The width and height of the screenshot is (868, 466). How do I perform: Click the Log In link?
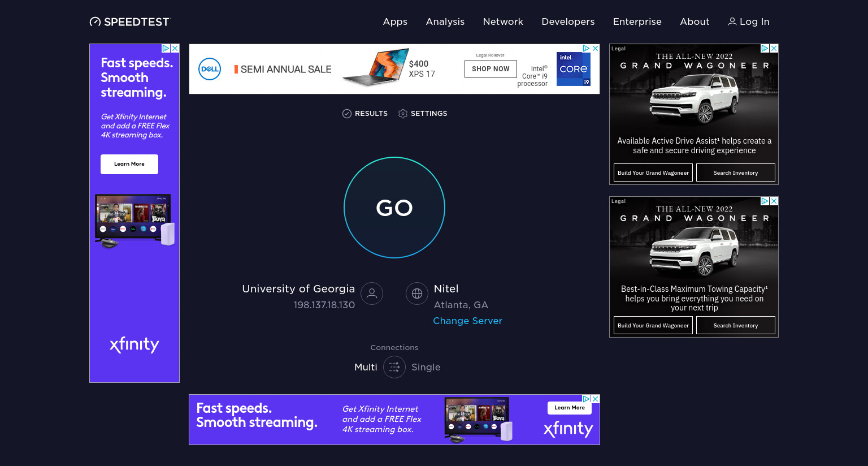point(749,21)
